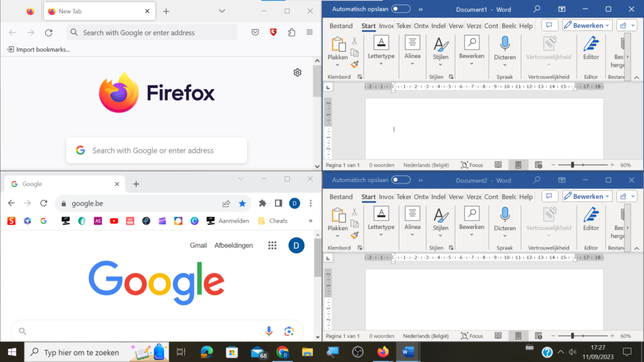The height and width of the screenshot is (362, 644).
Task: Click the uBlock shield icon in Firefox
Action: coord(273,33)
